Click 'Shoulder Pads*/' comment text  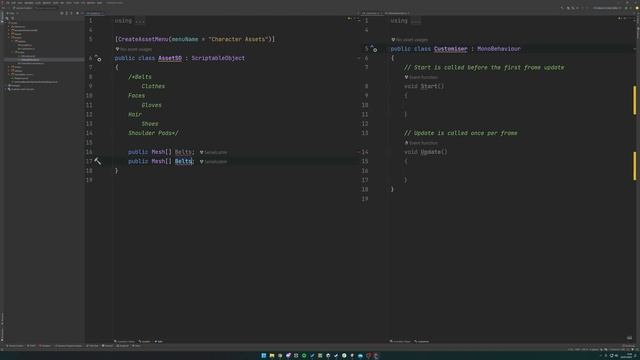pyautogui.click(x=153, y=133)
